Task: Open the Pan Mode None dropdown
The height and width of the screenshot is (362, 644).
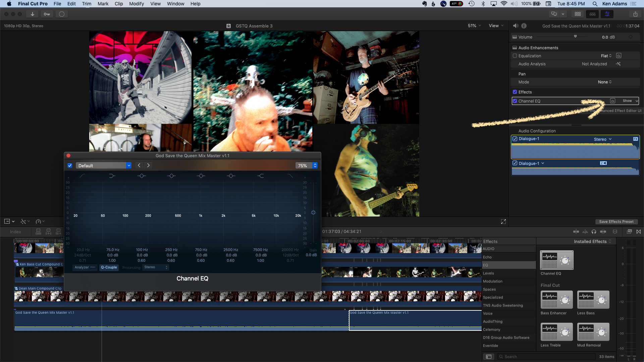Action: tap(604, 82)
